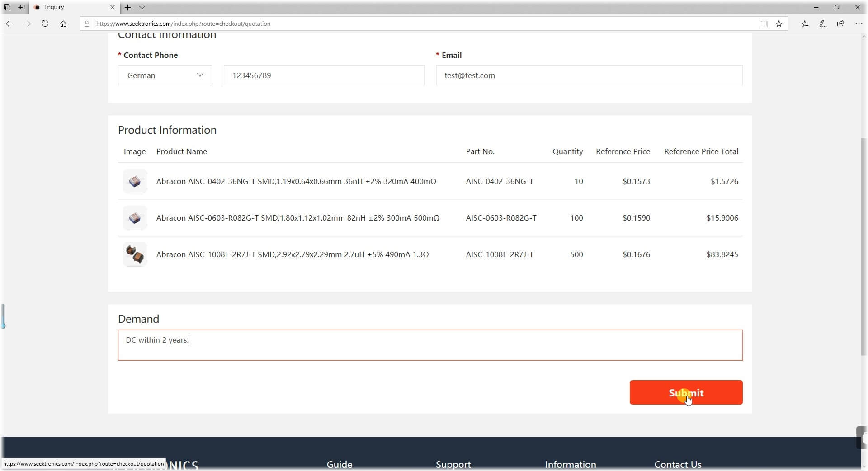Edit the Email input field

(x=589, y=75)
